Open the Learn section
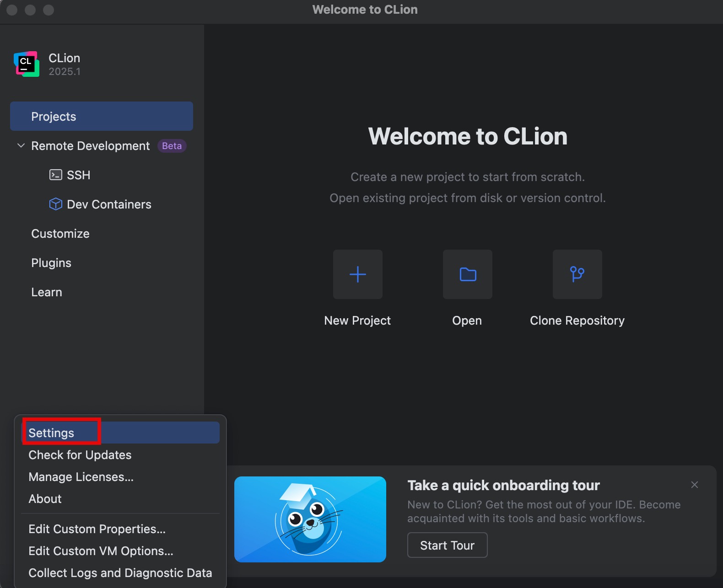 47,292
